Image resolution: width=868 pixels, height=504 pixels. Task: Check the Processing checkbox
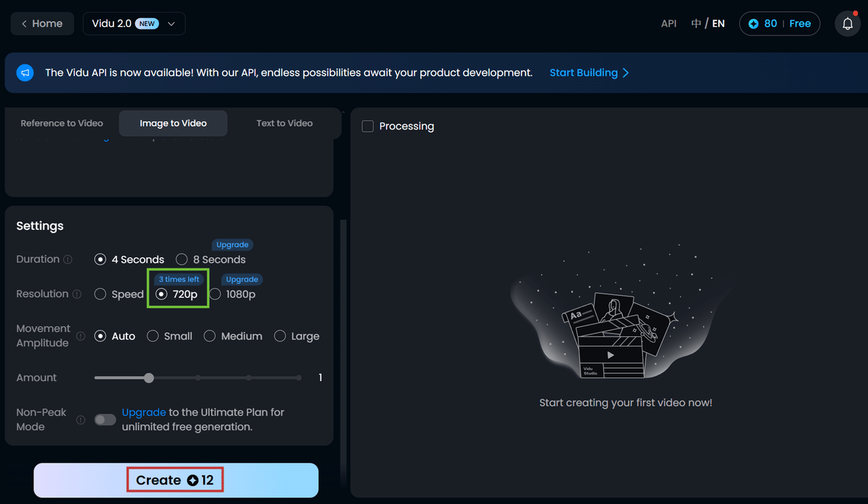(367, 127)
